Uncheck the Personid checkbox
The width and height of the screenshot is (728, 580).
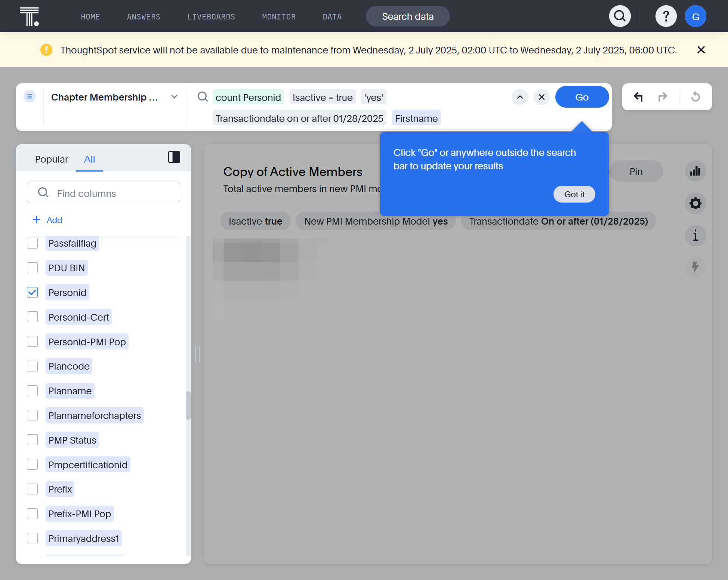tap(33, 293)
